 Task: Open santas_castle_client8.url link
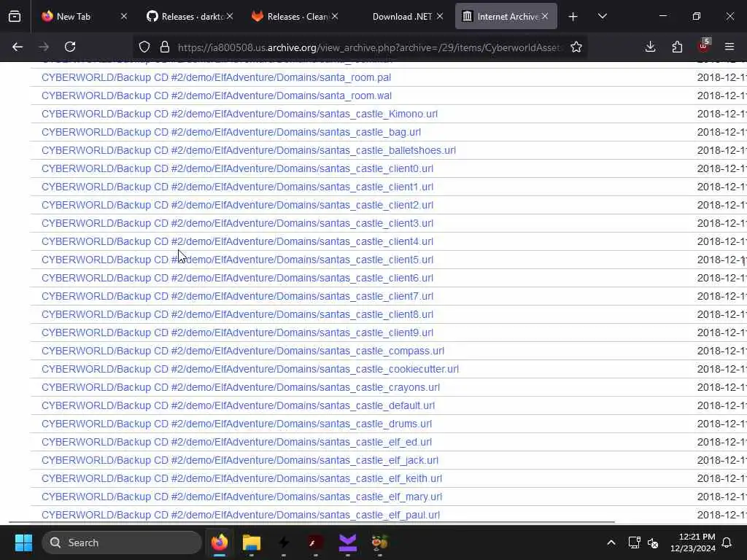tap(237, 315)
